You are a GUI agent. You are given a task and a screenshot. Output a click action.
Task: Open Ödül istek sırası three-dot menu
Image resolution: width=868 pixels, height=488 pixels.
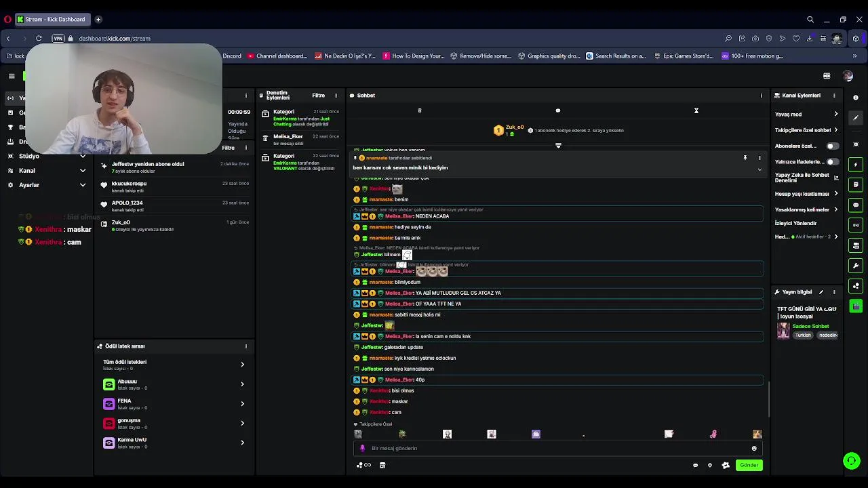point(246,346)
